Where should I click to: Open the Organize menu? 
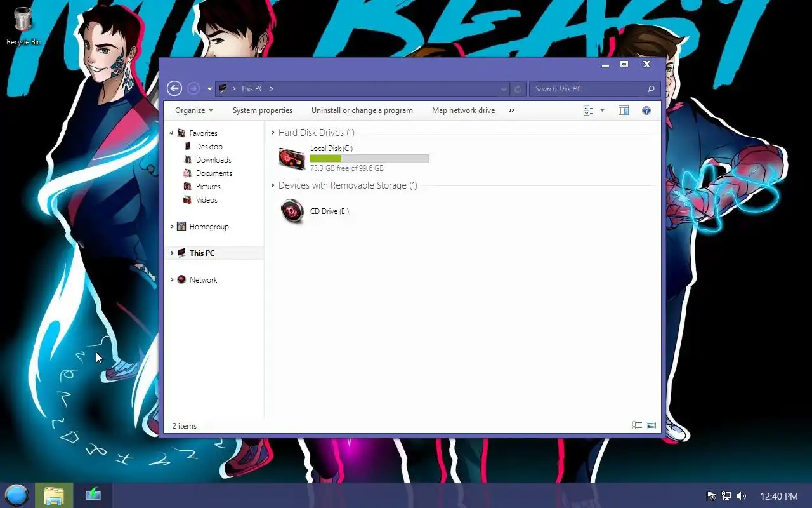(194, 110)
